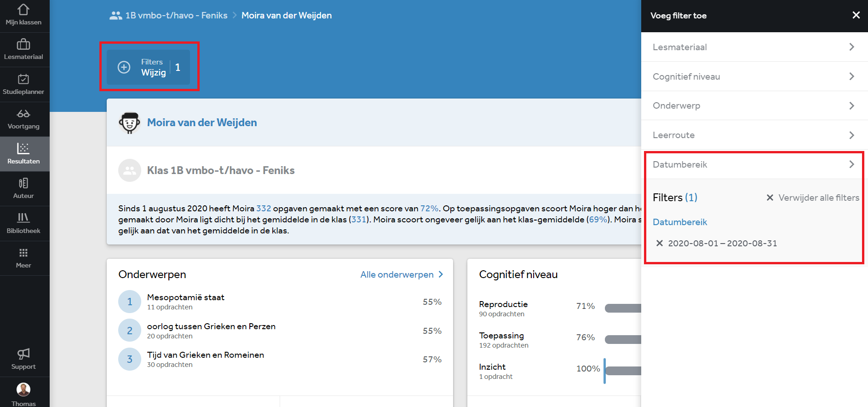Click the plus icon in Filters button

pyautogui.click(x=124, y=67)
